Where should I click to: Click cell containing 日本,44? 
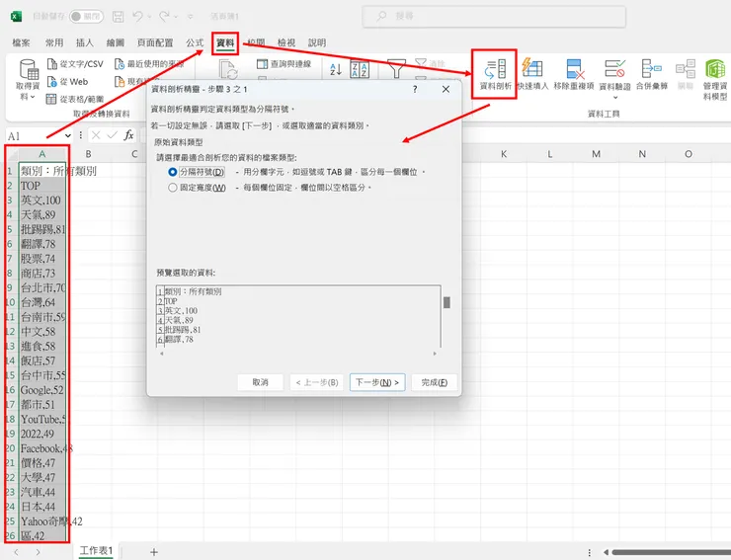click(x=41, y=507)
